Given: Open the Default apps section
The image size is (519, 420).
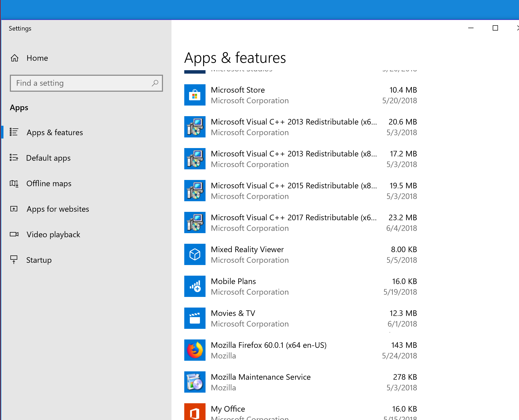Looking at the screenshot, I should (x=48, y=158).
